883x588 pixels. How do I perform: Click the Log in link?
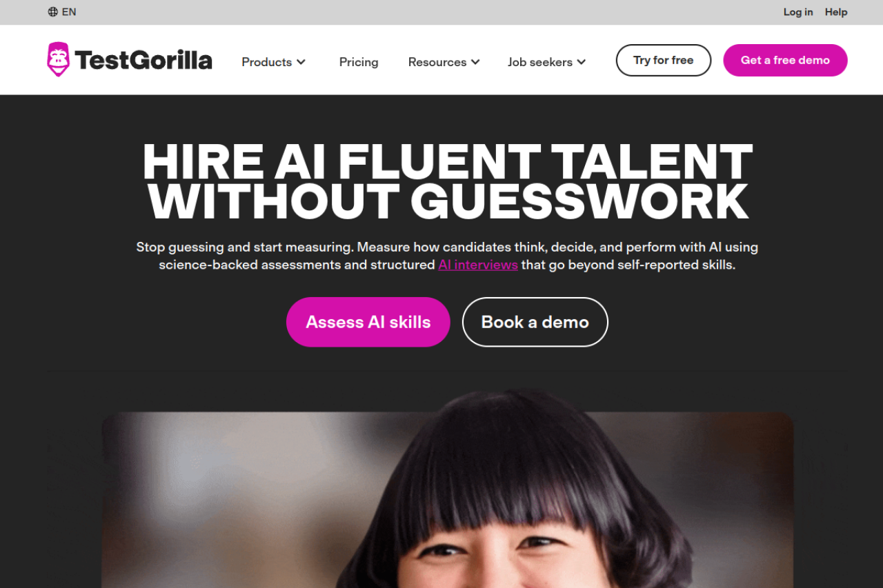coord(798,12)
